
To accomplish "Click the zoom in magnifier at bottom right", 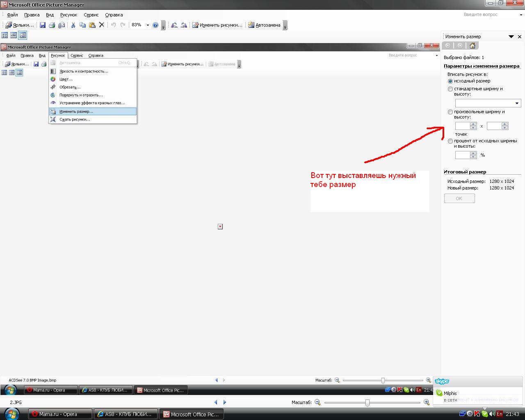I will (x=427, y=402).
